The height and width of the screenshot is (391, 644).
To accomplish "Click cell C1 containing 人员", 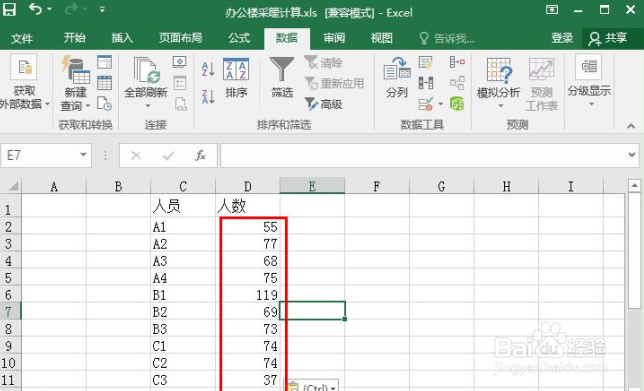I will click(x=183, y=206).
